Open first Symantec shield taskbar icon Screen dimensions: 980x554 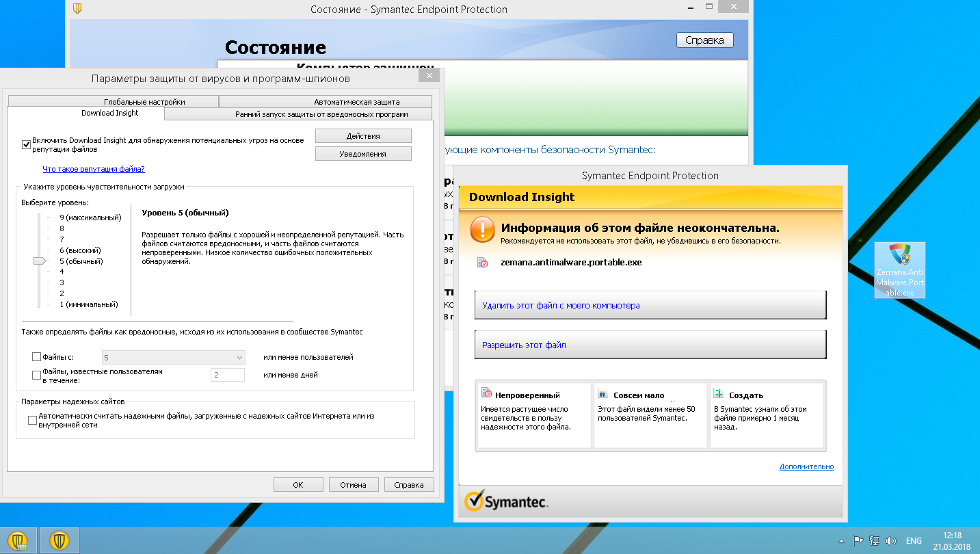tap(18, 540)
